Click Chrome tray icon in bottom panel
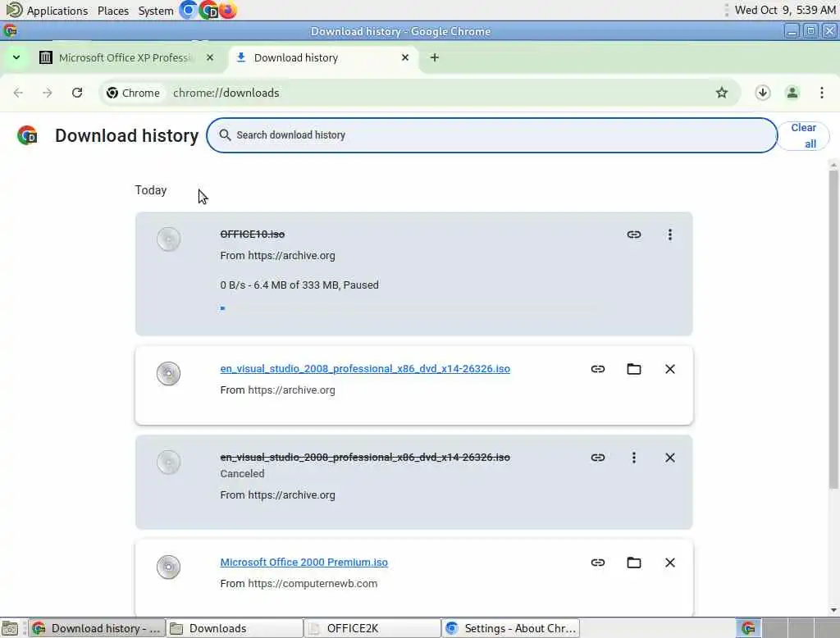Viewport: 840px width, 638px height. (x=748, y=628)
